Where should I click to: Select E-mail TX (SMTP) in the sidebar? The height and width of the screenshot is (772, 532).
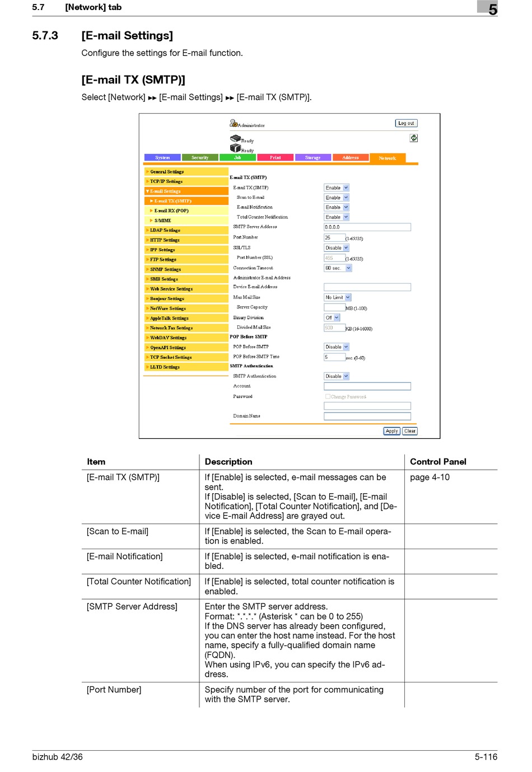click(x=186, y=201)
